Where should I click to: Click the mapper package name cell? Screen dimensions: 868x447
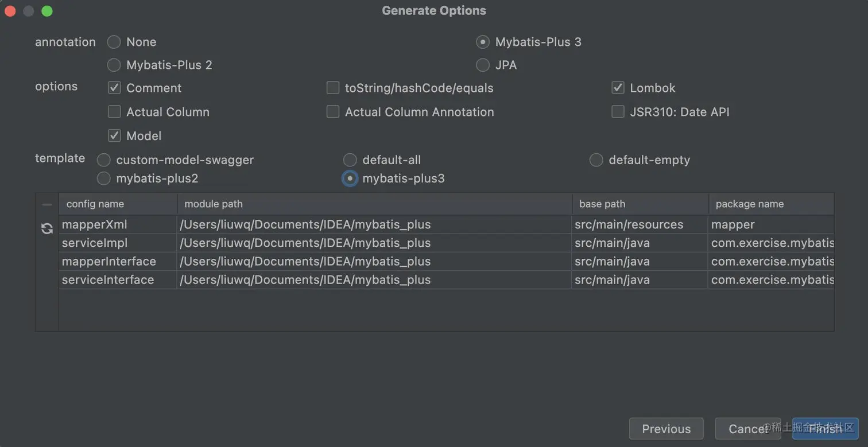[771, 224]
